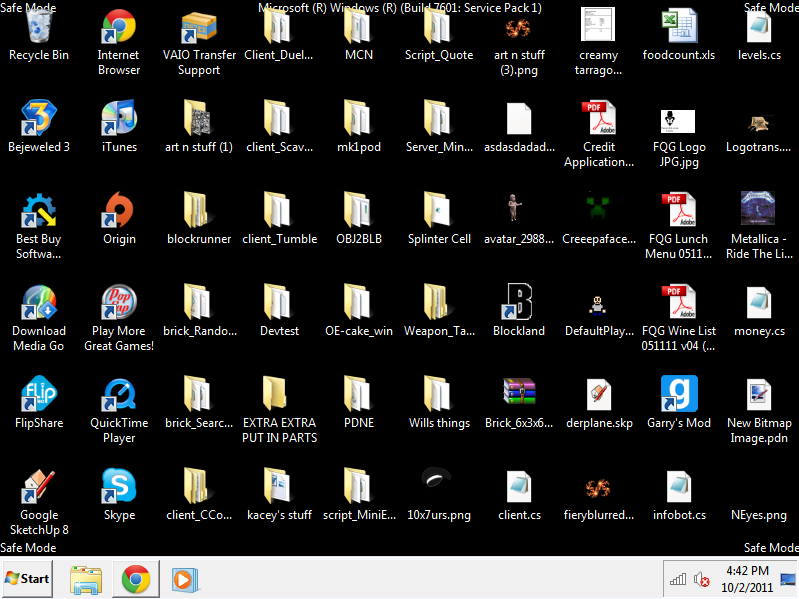Select the Bejeweled 3 icon
The width and height of the screenshot is (799, 599).
click(39, 120)
